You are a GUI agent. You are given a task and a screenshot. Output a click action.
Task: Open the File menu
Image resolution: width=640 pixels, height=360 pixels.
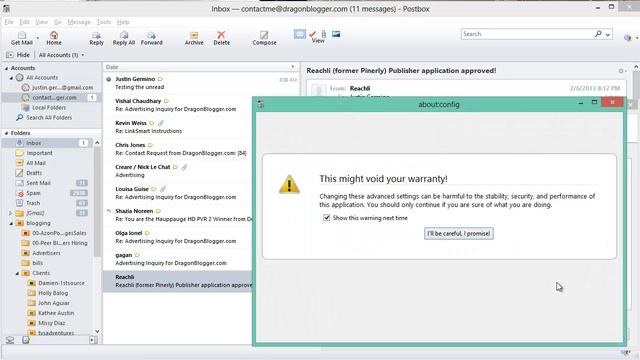[9, 22]
